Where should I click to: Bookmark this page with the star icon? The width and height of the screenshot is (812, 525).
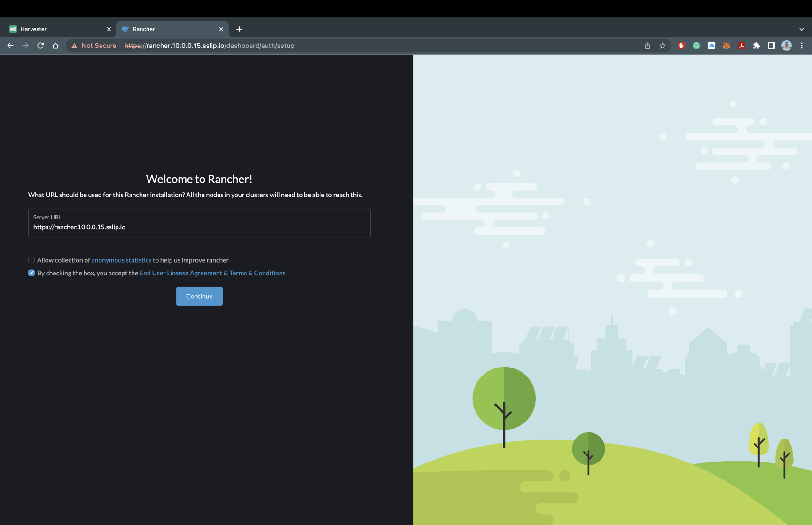(x=663, y=46)
